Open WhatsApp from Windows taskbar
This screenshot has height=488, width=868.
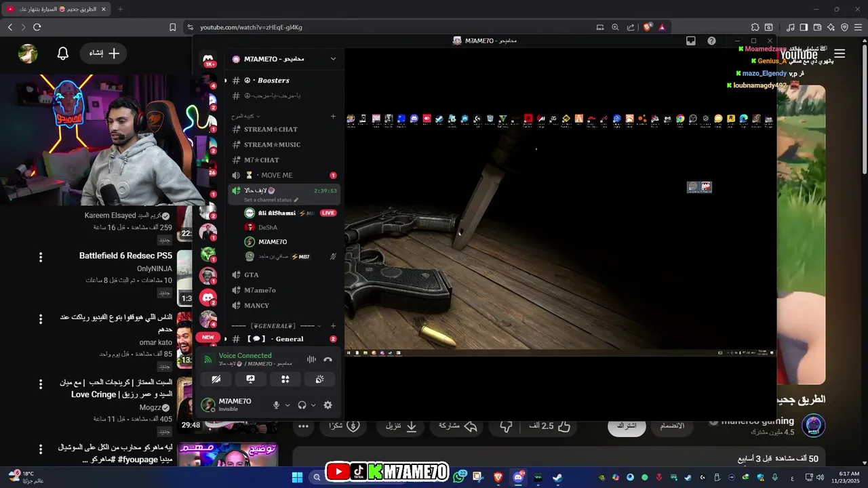(x=460, y=477)
